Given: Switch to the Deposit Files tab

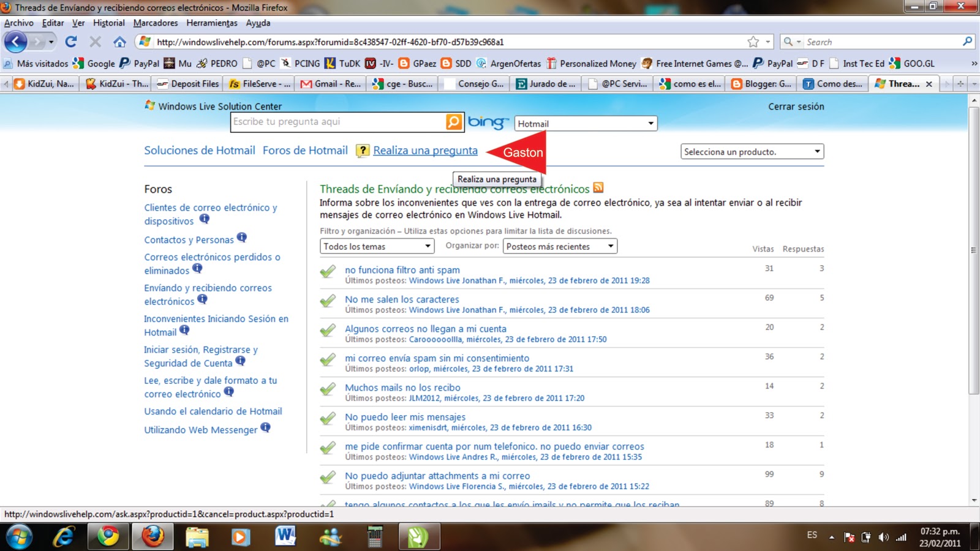Looking at the screenshot, I should [x=188, y=84].
